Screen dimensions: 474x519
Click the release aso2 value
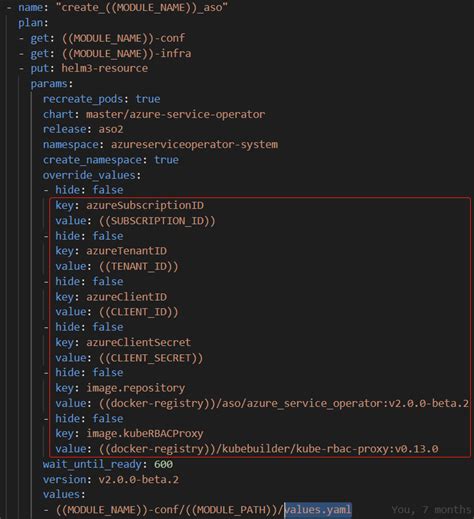click(111, 129)
